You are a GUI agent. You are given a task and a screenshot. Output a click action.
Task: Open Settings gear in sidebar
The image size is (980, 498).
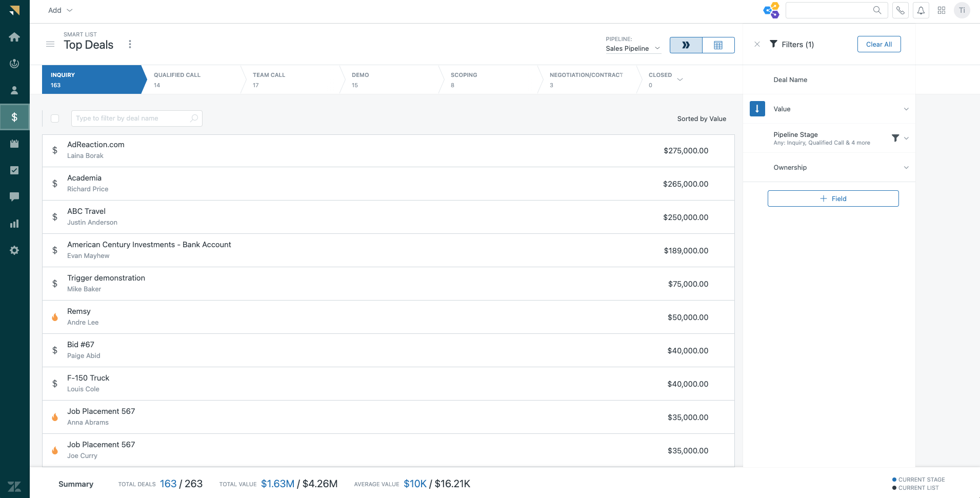point(14,250)
